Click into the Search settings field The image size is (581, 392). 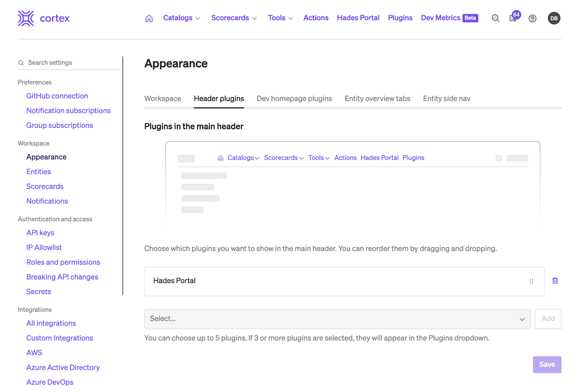[69, 63]
